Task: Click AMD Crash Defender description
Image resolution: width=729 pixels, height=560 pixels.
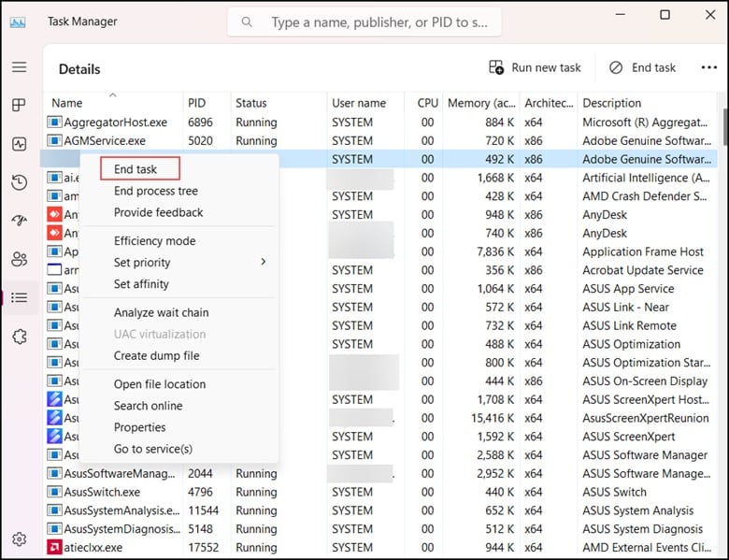Action: 645,196
